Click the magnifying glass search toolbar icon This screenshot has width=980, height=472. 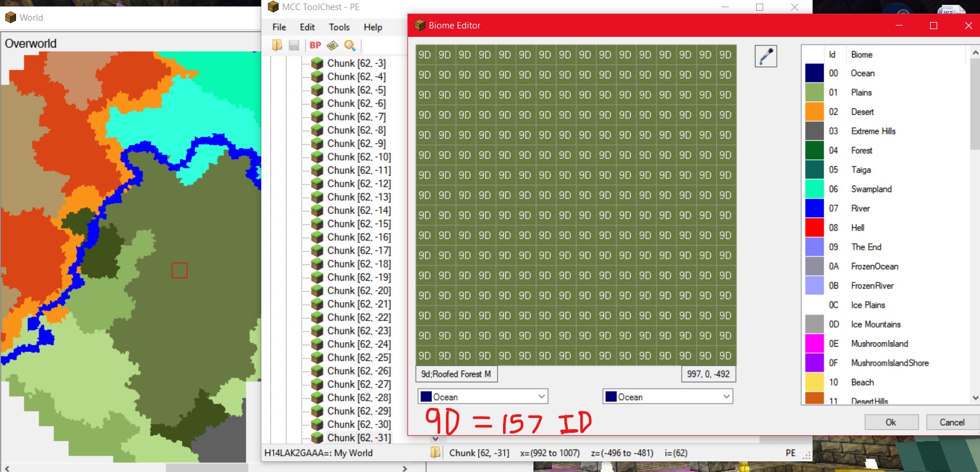350,45
